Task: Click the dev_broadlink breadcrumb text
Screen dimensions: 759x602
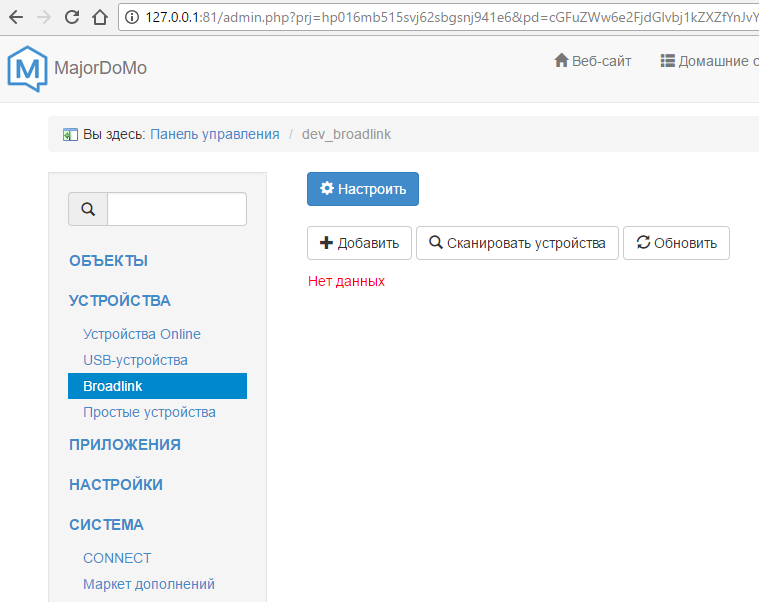Action: click(346, 134)
